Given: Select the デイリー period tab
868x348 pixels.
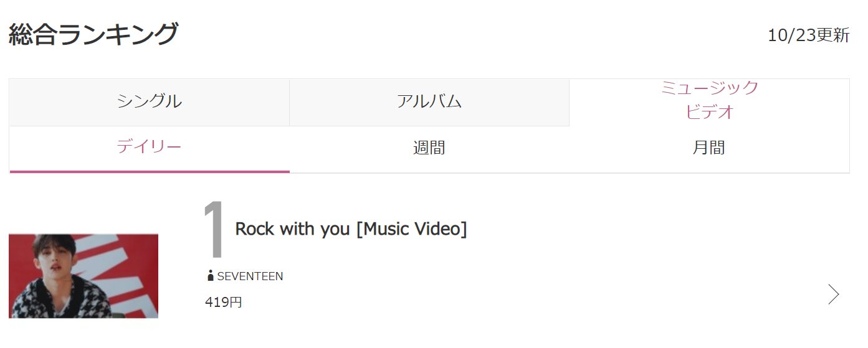Looking at the screenshot, I should (x=150, y=149).
